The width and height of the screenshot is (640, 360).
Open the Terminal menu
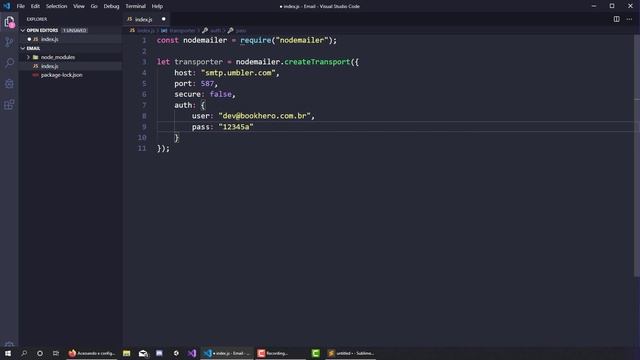coord(135,6)
